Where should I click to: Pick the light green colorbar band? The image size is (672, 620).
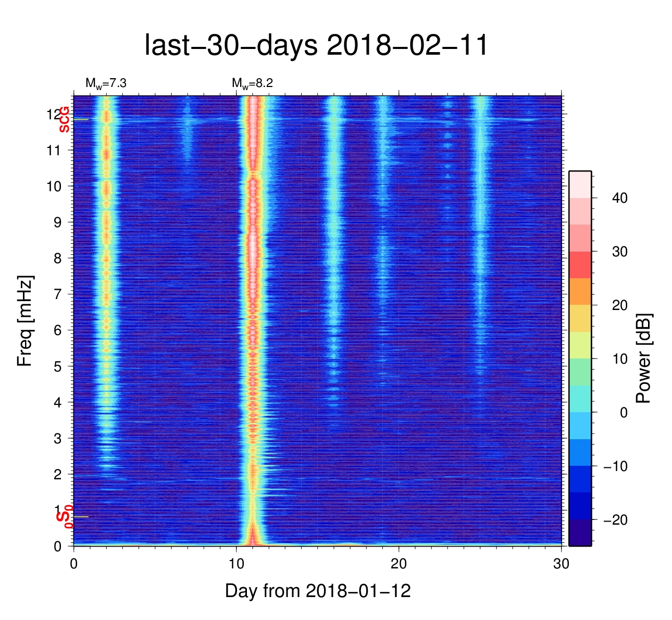(580, 372)
